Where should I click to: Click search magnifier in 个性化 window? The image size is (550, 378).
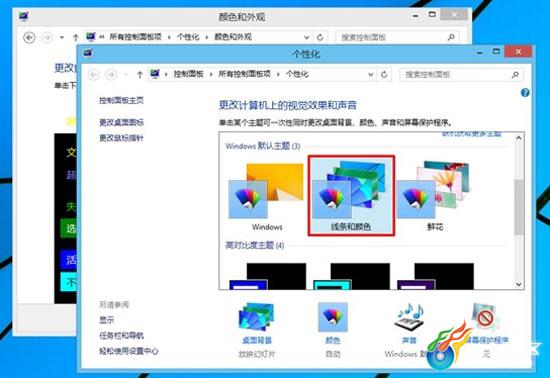tap(515, 74)
